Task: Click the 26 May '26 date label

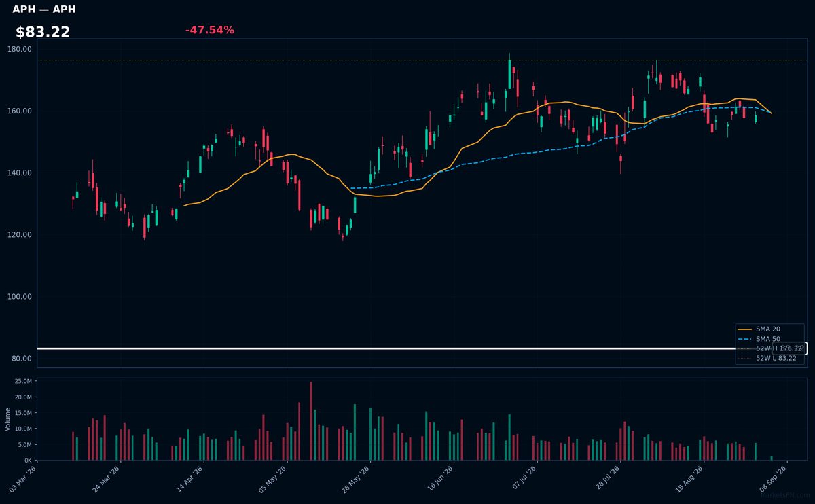Action: pyautogui.click(x=357, y=478)
